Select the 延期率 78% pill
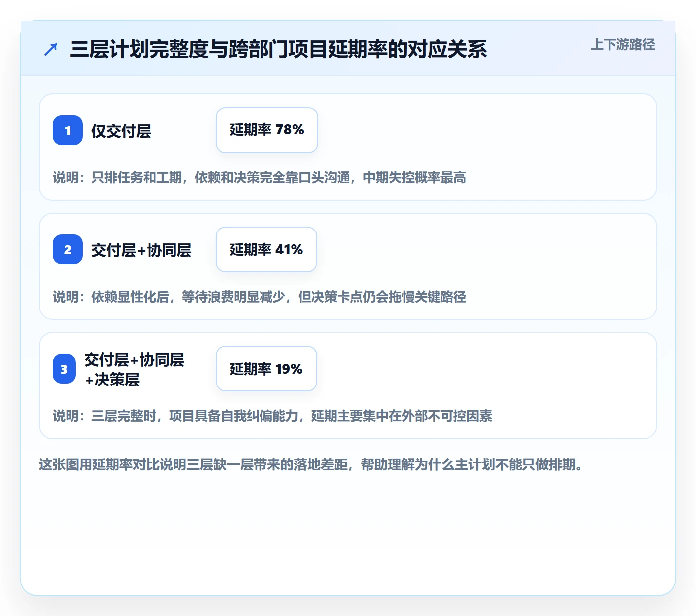The width and height of the screenshot is (696, 616). point(267,130)
